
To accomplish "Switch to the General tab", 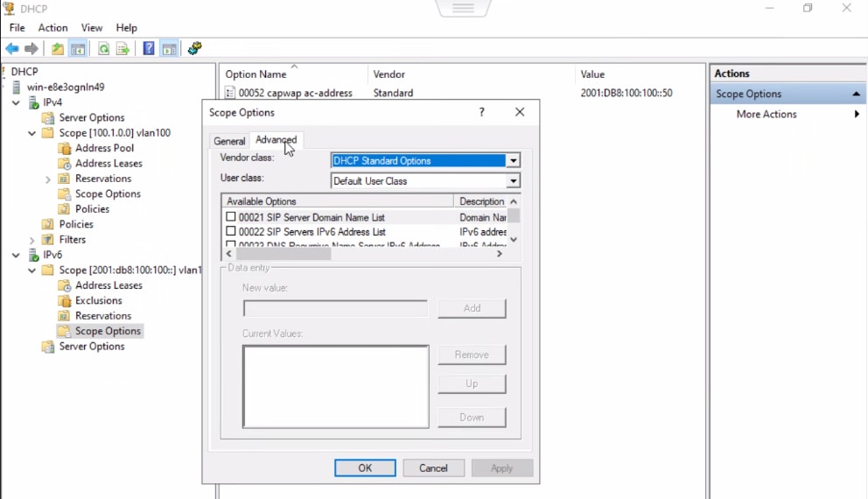I will point(229,141).
